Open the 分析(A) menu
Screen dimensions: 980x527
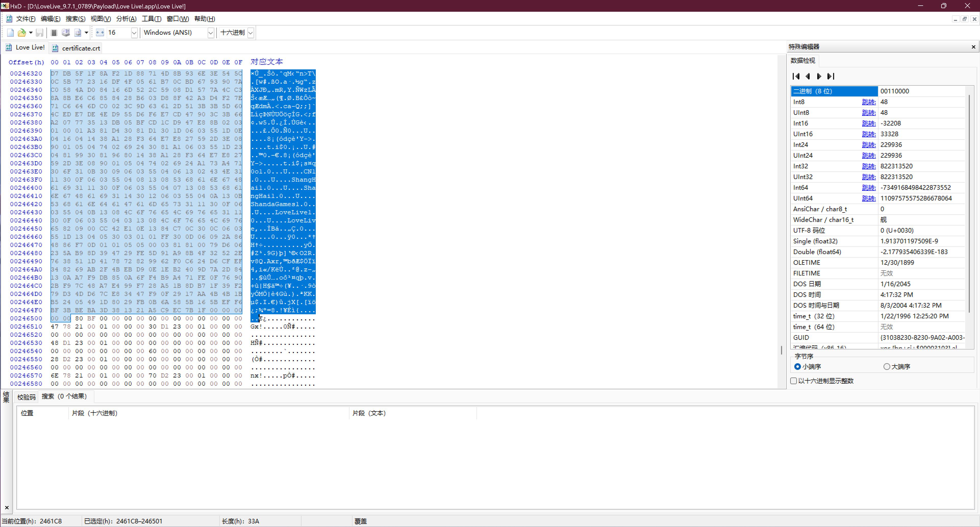click(x=126, y=19)
